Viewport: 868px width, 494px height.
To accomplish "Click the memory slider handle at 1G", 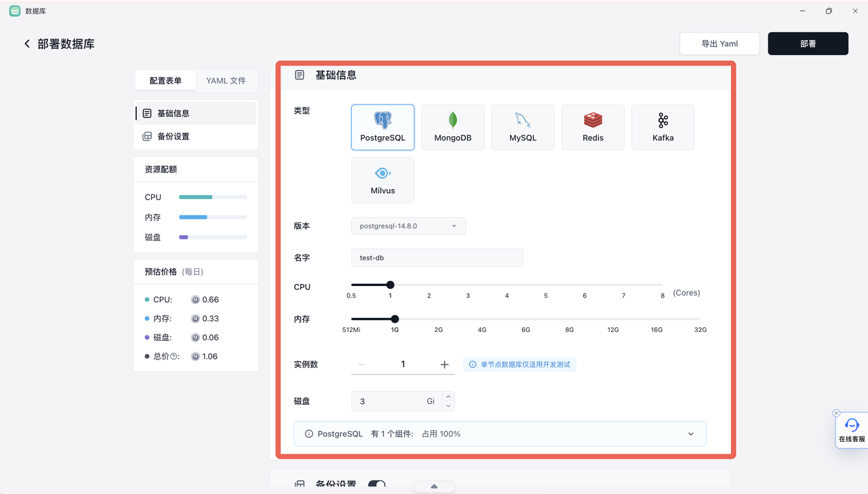I will pyautogui.click(x=395, y=318).
